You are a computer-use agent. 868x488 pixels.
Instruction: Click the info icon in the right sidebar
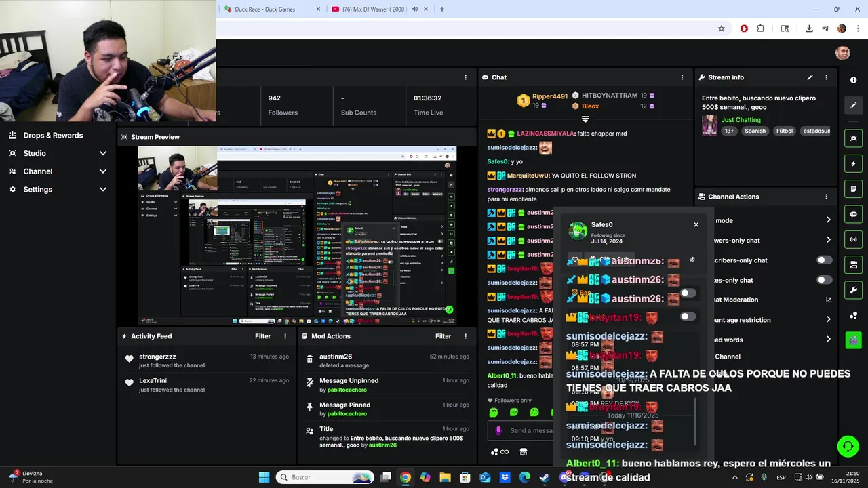click(853, 80)
